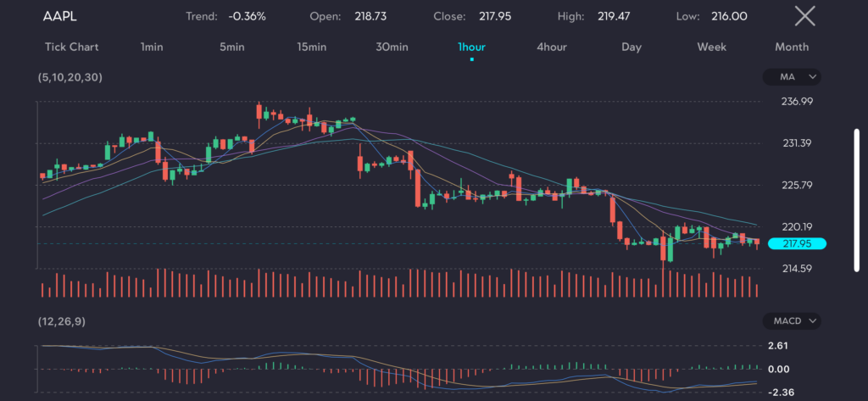The image size is (868, 401).
Task: Switch to the 30min timeframe
Action: tap(392, 47)
